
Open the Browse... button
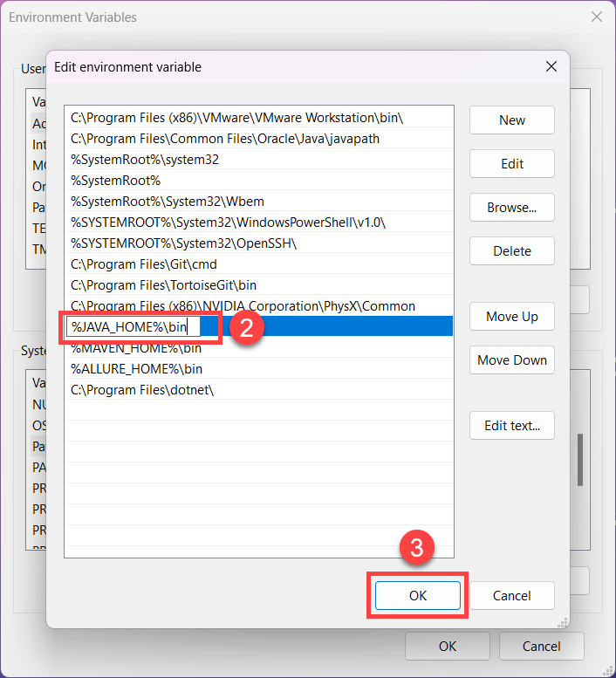(x=512, y=208)
